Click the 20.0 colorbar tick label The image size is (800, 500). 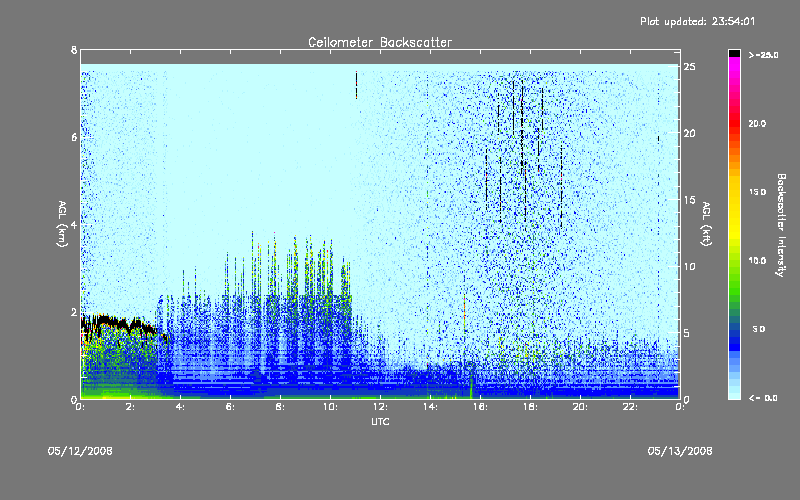coord(757,123)
